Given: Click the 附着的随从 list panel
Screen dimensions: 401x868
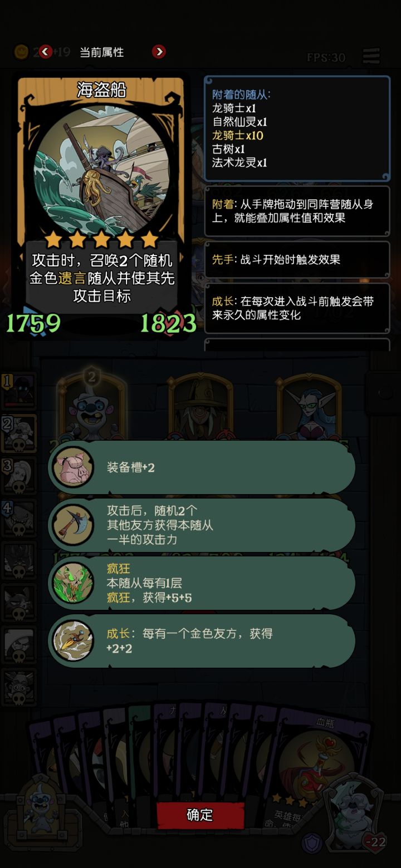Looking at the screenshot, I should click(x=297, y=129).
